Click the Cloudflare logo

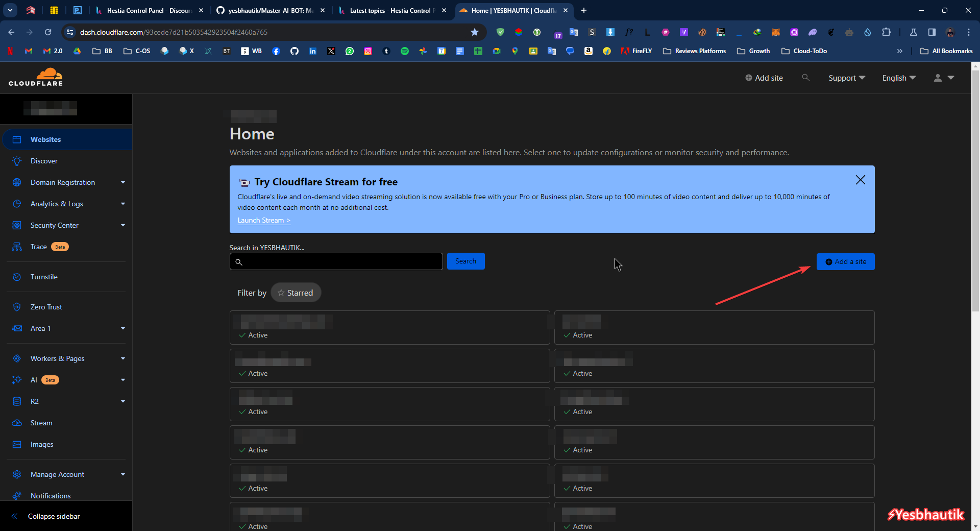pos(36,77)
